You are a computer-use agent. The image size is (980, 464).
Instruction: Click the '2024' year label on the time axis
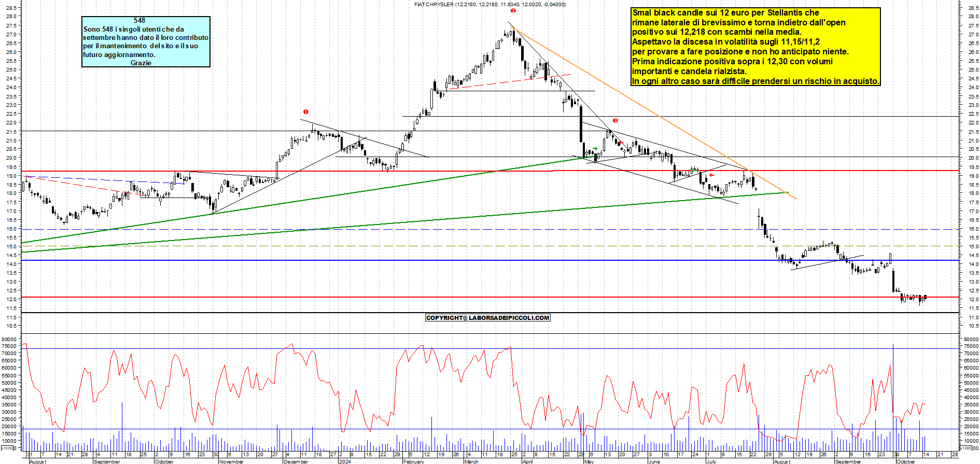click(x=345, y=461)
